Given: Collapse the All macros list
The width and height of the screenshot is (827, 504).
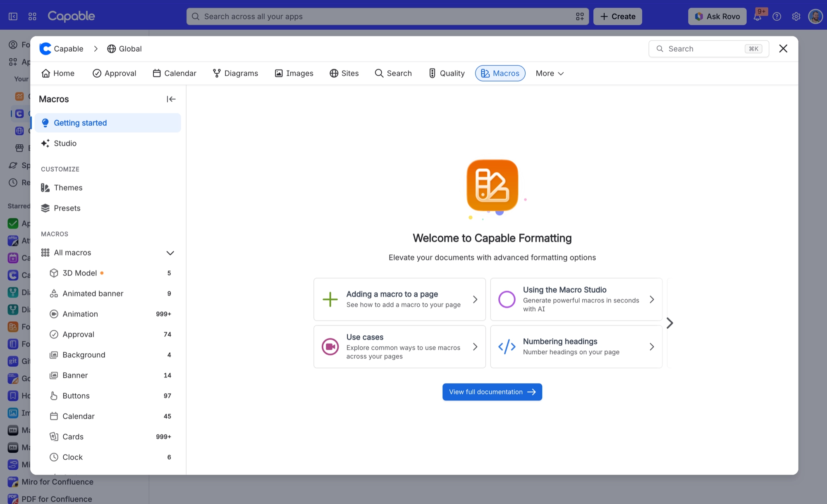Looking at the screenshot, I should [x=170, y=253].
